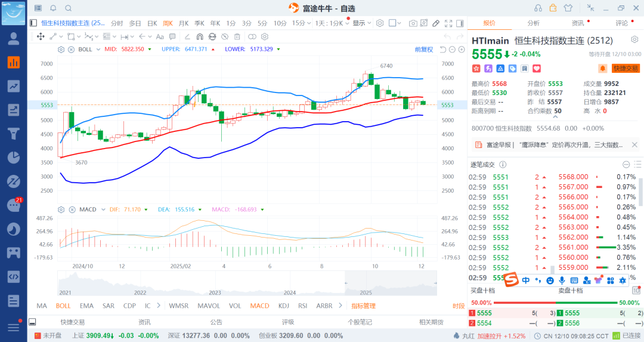Open tick trades info icon

(502, 164)
